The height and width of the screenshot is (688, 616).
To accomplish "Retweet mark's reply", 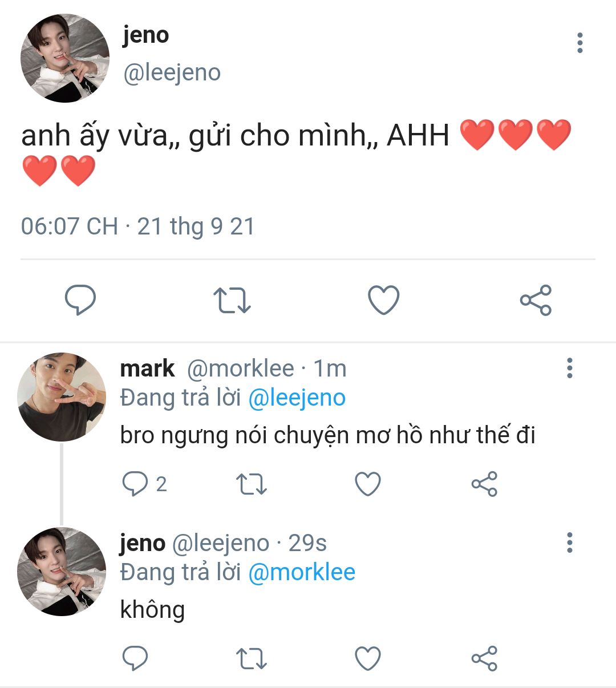I will click(x=252, y=484).
